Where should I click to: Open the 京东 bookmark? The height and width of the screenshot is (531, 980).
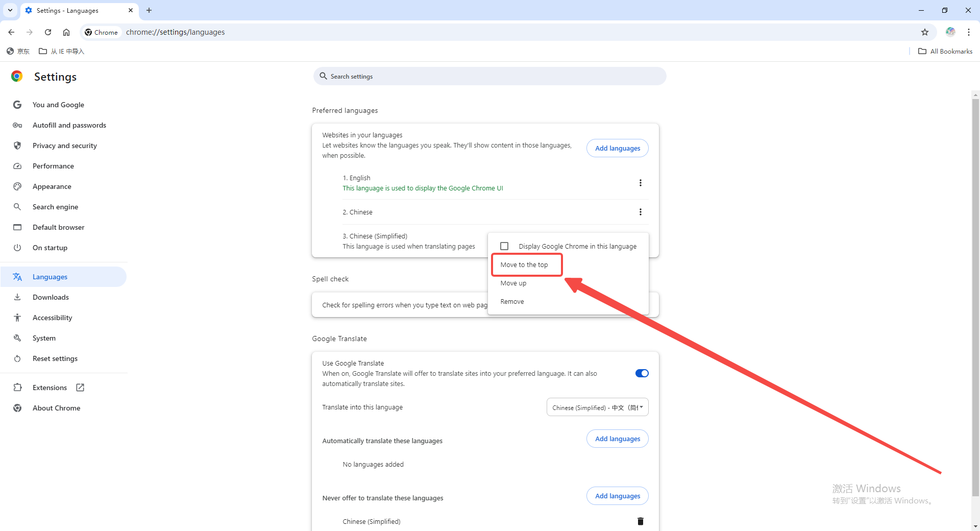click(x=18, y=51)
